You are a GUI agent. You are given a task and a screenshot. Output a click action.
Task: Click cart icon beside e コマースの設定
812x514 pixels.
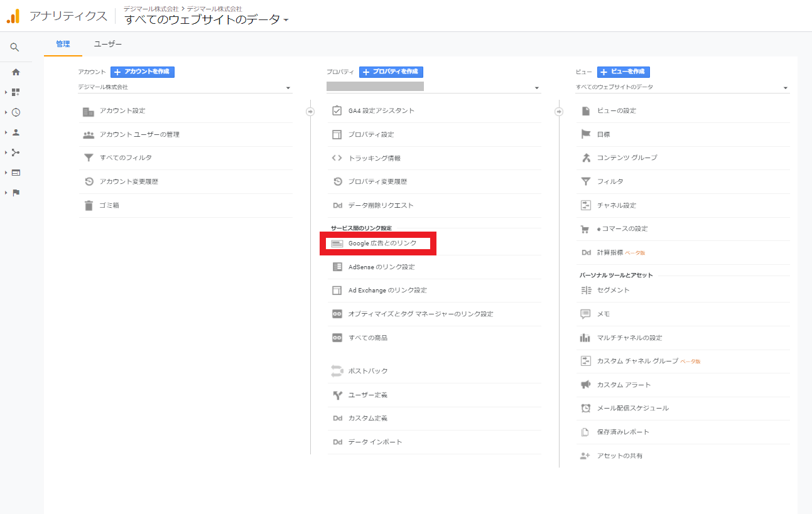tap(586, 229)
